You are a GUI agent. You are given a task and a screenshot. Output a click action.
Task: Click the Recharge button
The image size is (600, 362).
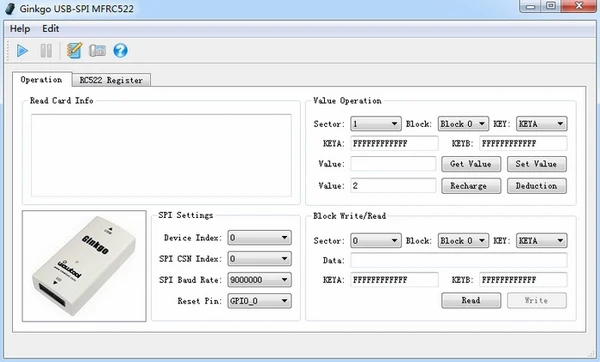pos(471,186)
